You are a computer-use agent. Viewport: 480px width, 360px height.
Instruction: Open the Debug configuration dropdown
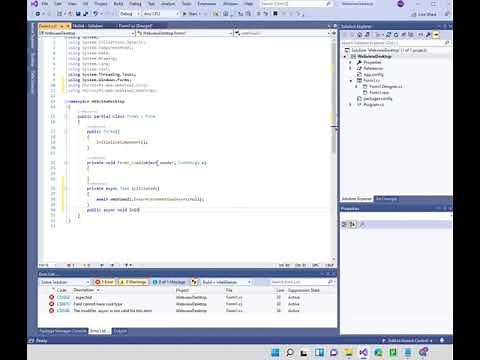coord(129,14)
